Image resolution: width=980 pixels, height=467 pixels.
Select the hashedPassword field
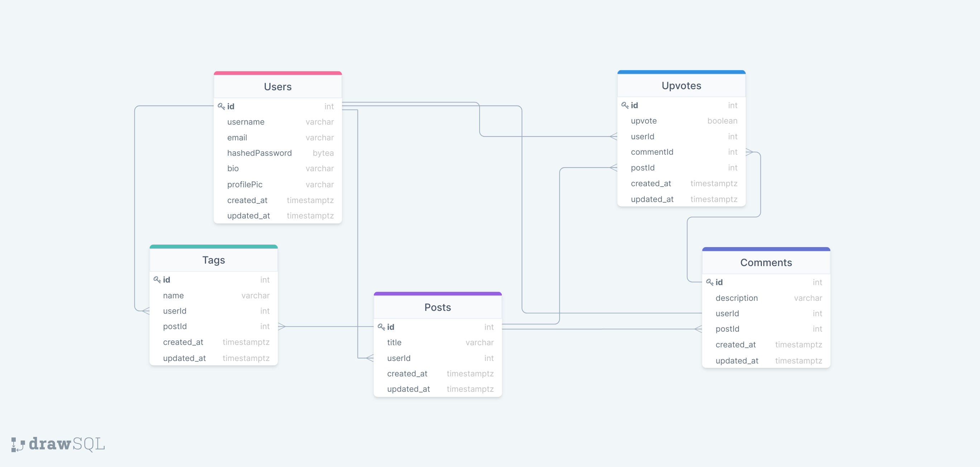(x=278, y=153)
